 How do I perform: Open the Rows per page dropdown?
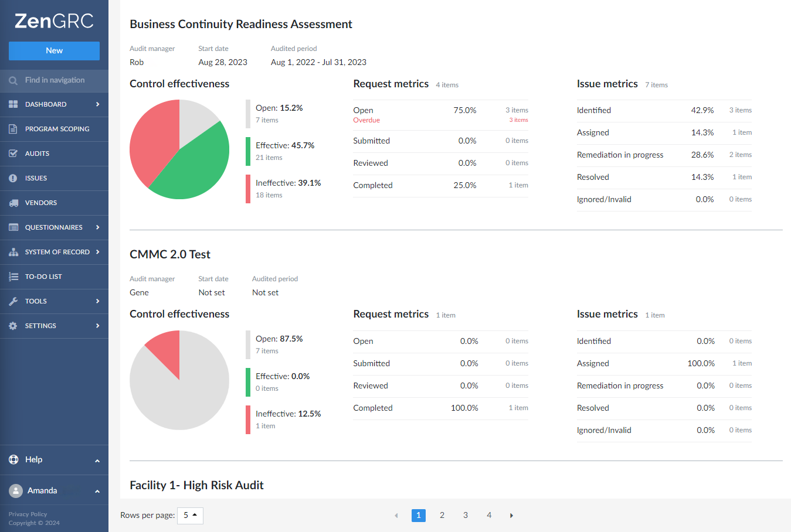pyautogui.click(x=190, y=516)
